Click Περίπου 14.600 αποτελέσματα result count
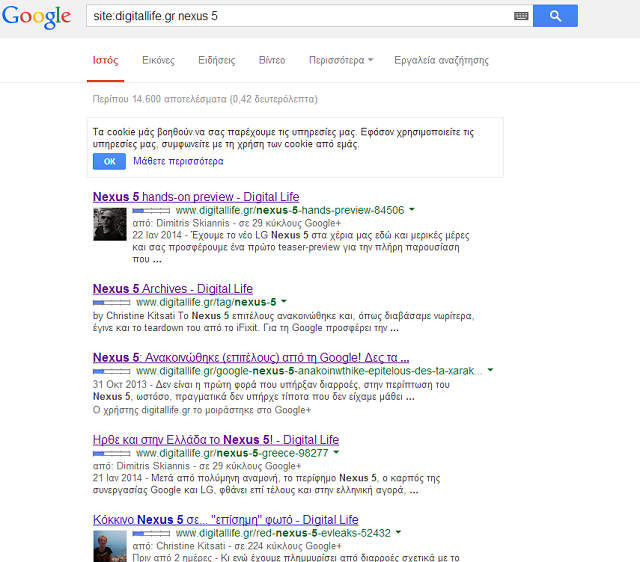Screen dimensions: 640x562 (x=205, y=99)
